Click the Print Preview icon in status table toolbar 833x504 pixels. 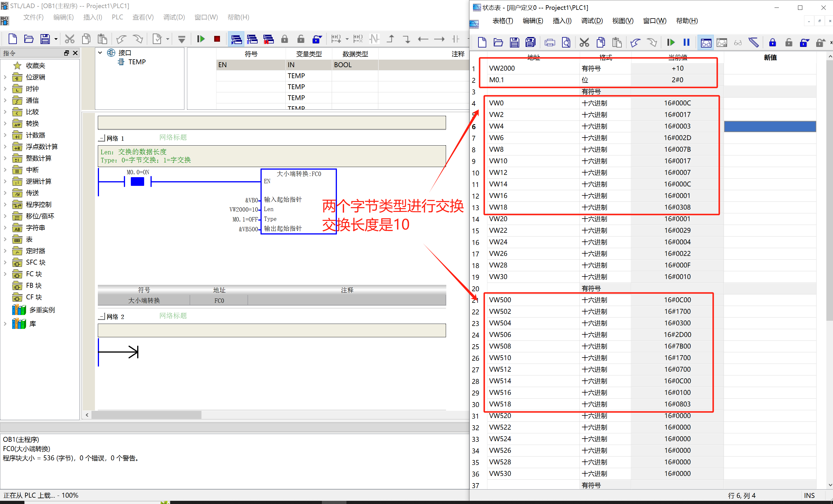566,42
